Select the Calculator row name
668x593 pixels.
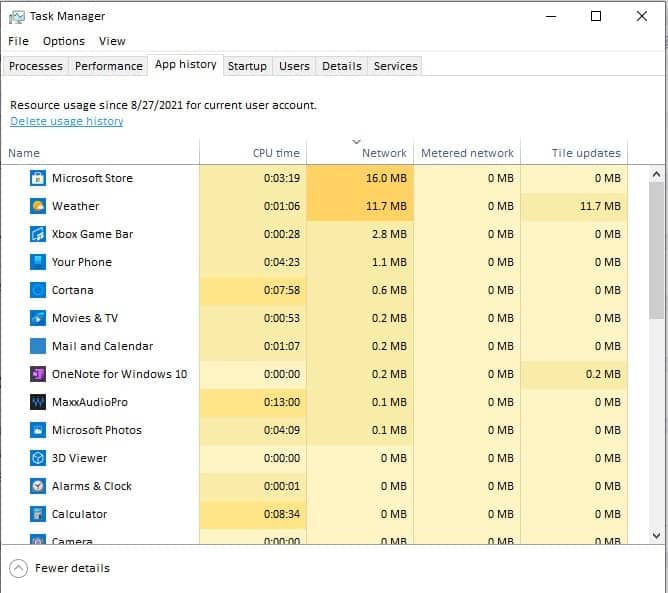80,514
